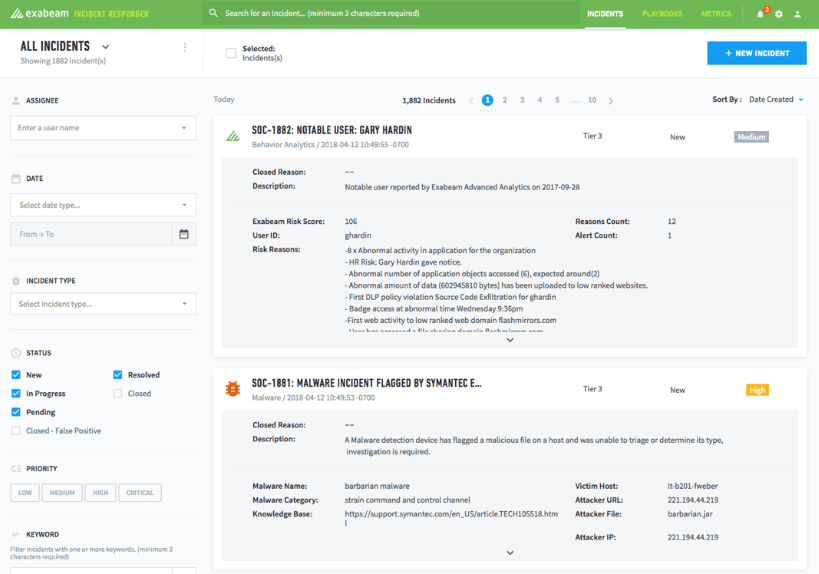
Task: Click the search magnifier icon
Action: click(213, 13)
